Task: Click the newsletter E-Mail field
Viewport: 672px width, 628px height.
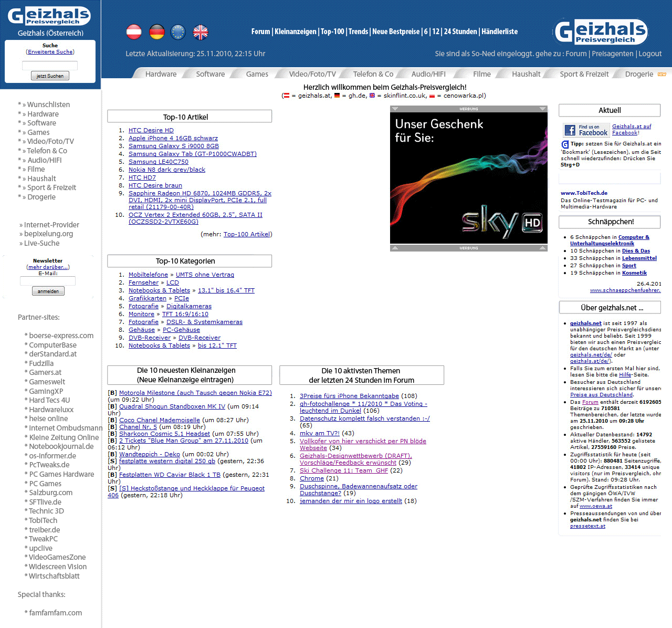Action: (x=48, y=281)
